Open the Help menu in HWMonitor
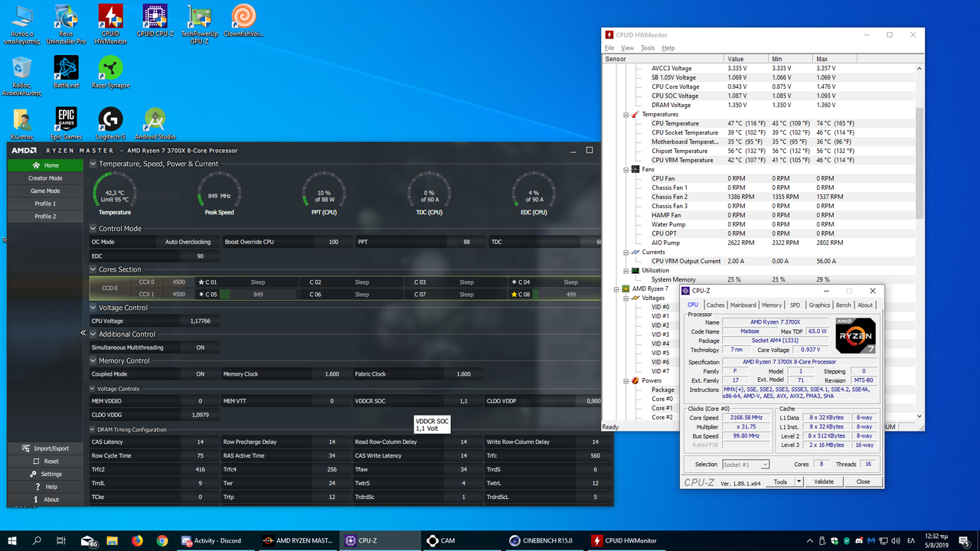980x551 pixels. pyautogui.click(x=668, y=47)
